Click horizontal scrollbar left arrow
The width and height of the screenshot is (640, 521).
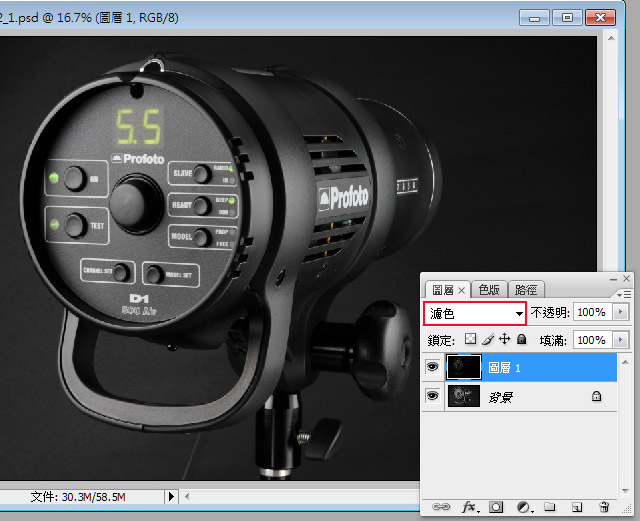click(x=187, y=497)
